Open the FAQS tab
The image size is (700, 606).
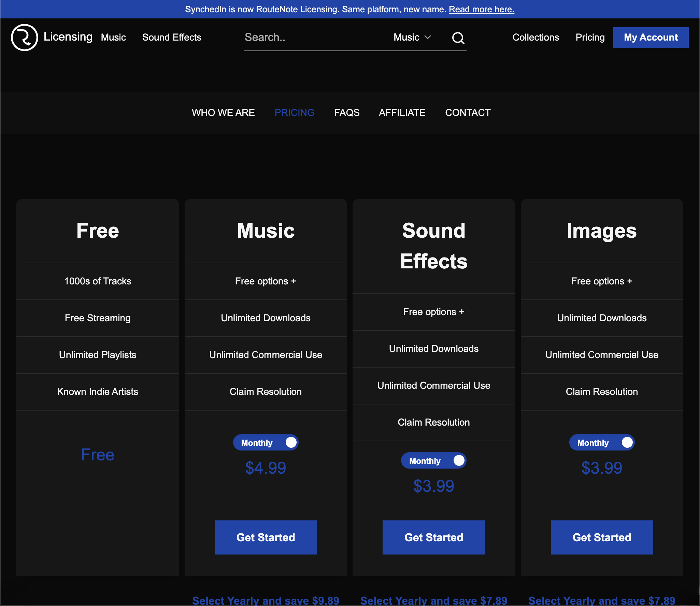[347, 113]
